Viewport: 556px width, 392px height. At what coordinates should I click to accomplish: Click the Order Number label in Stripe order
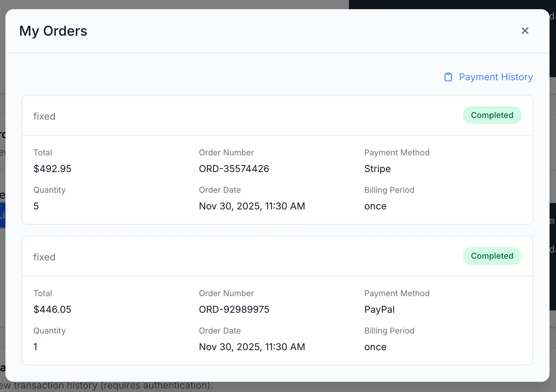pyautogui.click(x=226, y=153)
